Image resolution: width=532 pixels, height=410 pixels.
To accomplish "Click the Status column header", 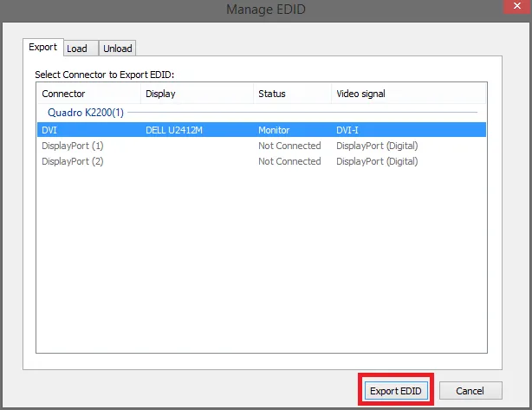I will click(x=290, y=94).
